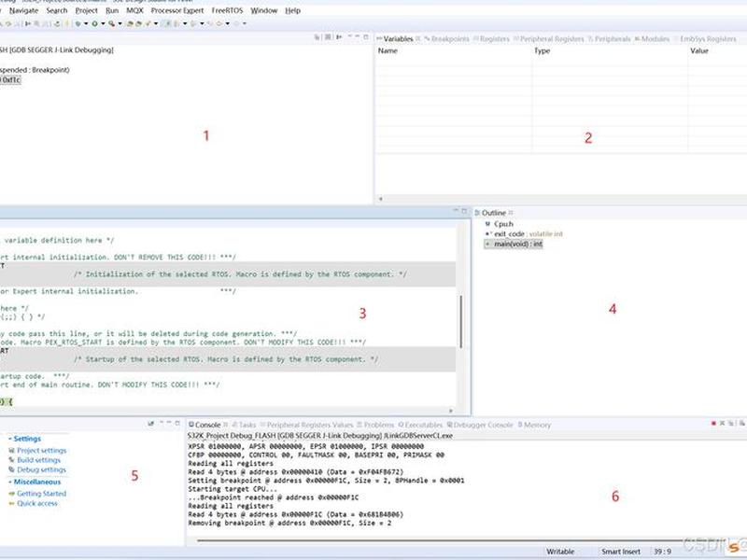747x560 pixels.
Task: Open the Help menu
Action: pos(292,10)
